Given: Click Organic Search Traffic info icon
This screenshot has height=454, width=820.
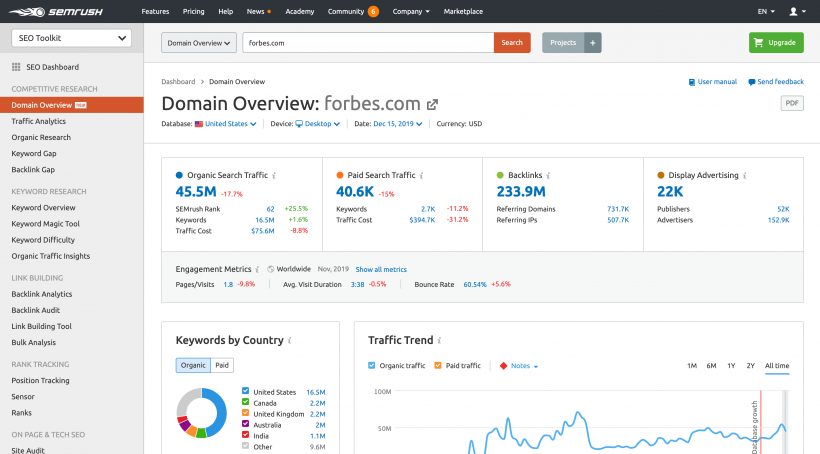Looking at the screenshot, I should point(274,176).
